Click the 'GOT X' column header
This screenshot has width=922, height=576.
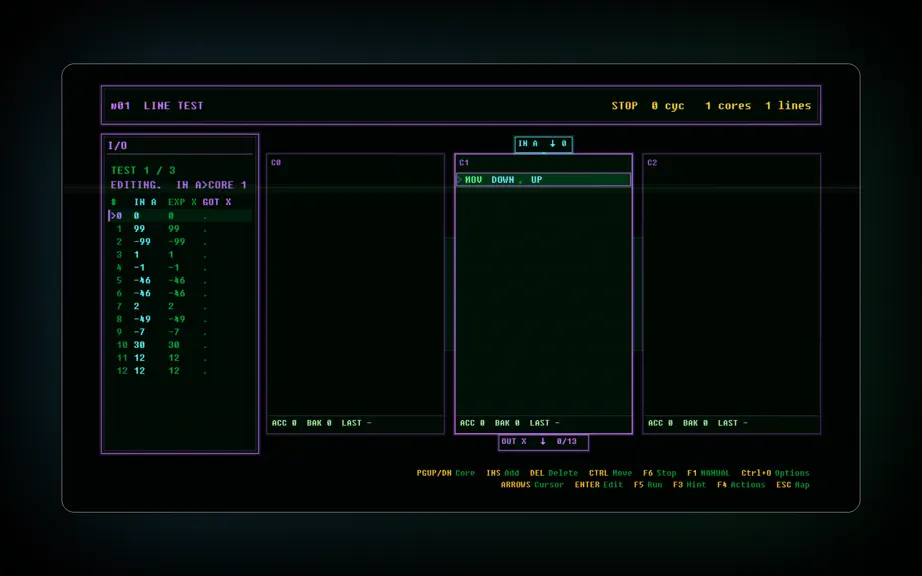click(217, 202)
